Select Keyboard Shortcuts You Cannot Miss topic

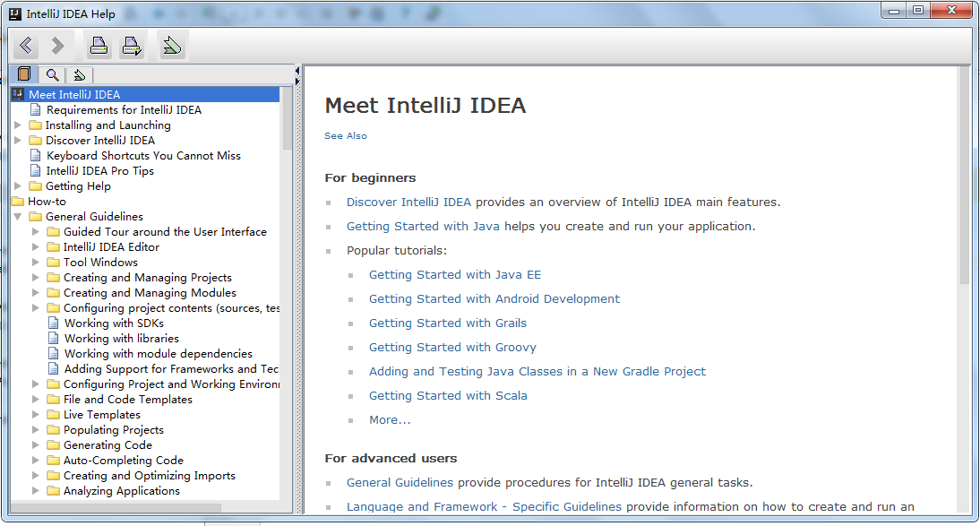(143, 156)
